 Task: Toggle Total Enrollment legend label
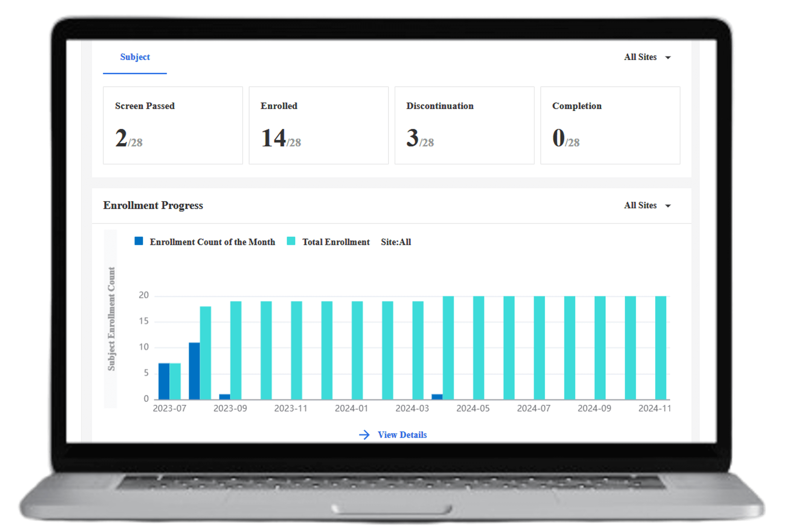pyautogui.click(x=336, y=242)
